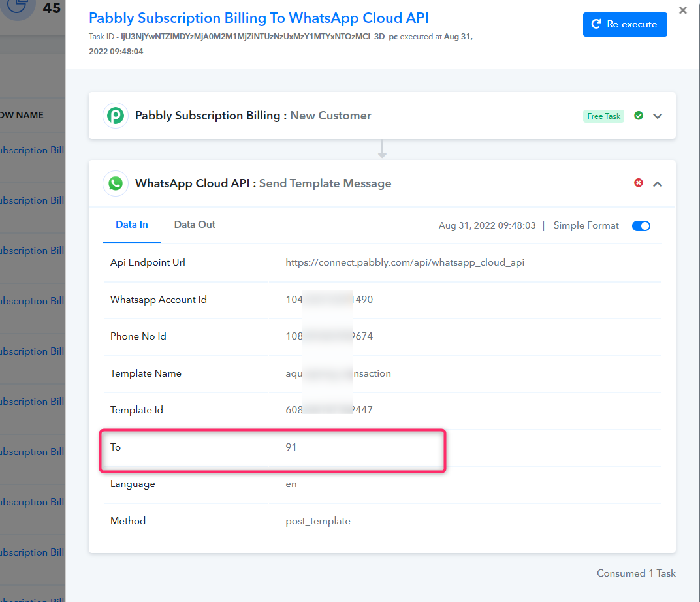Click the green success status icon
Viewport: 700px width, 602px height.
(639, 116)
